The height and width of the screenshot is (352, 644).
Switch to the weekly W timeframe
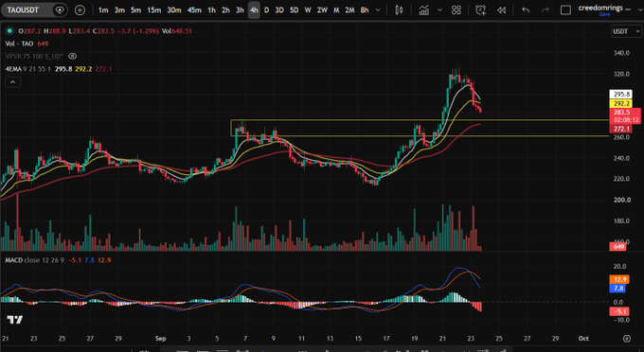point(308,10)
